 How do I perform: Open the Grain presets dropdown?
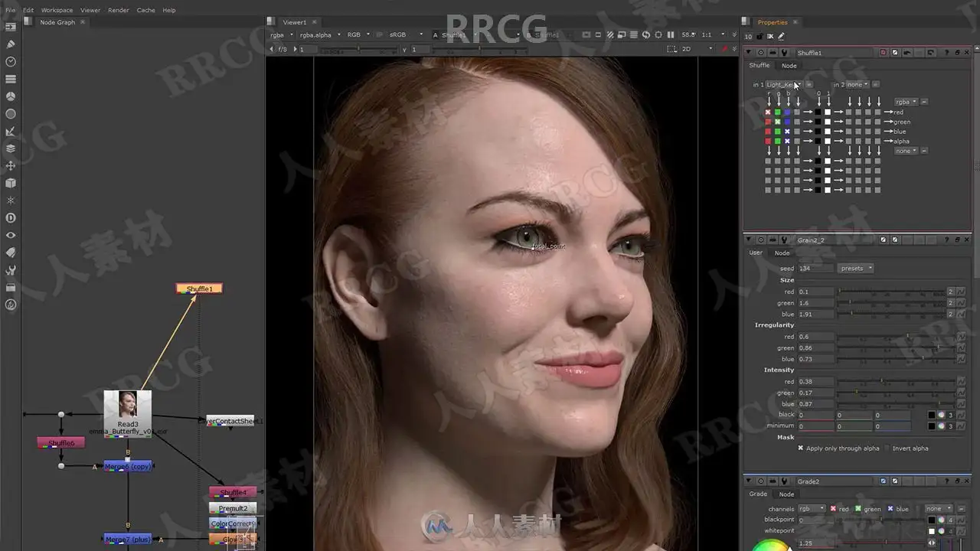856,269
